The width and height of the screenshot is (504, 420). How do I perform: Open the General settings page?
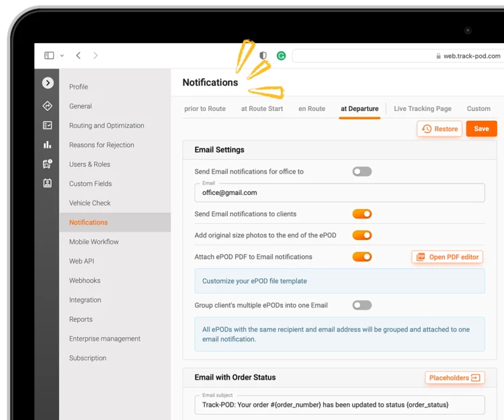click(81, 106)
